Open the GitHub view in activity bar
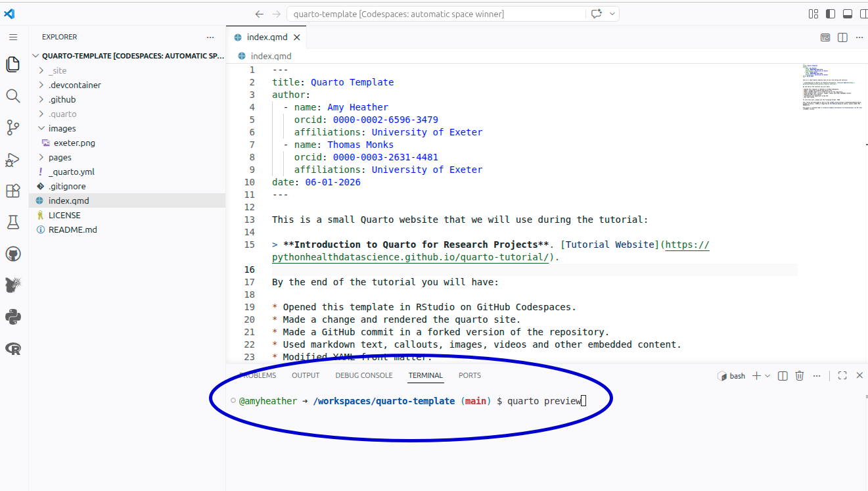 point(13,254)
